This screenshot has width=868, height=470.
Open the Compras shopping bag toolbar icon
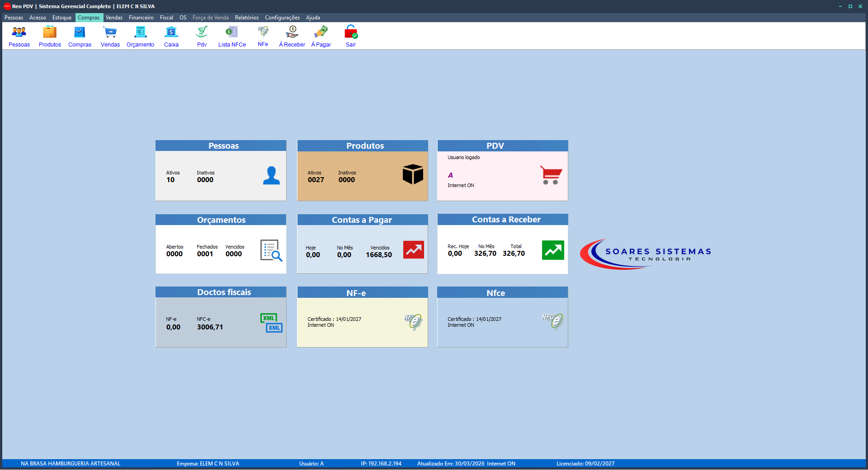coord(80,36)
